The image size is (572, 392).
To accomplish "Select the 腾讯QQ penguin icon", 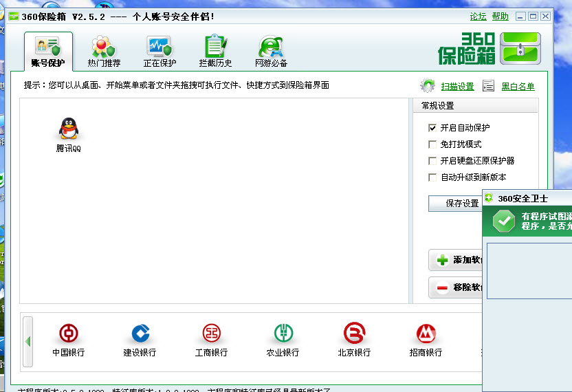I will pyautogui.click(x=69, y=129).
